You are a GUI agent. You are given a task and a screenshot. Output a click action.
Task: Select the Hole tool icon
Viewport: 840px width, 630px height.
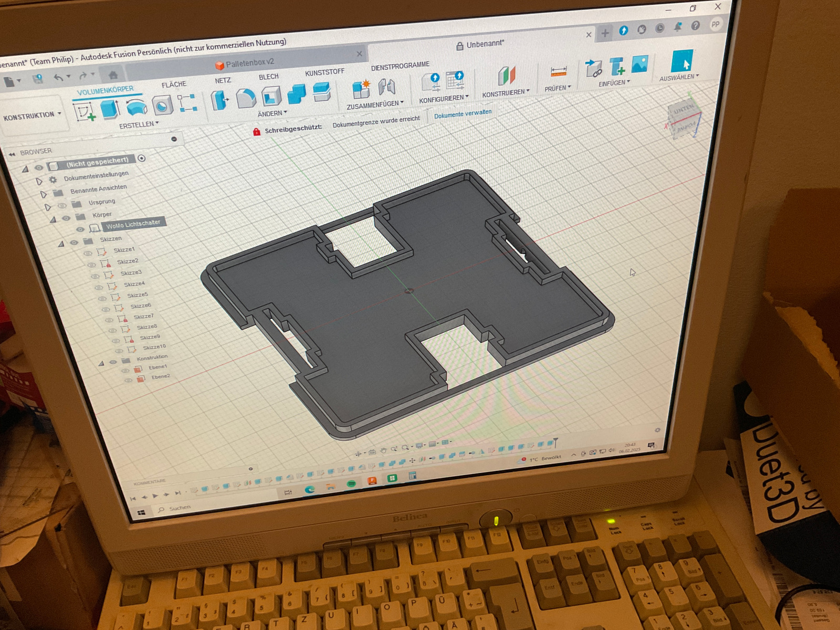162,105
